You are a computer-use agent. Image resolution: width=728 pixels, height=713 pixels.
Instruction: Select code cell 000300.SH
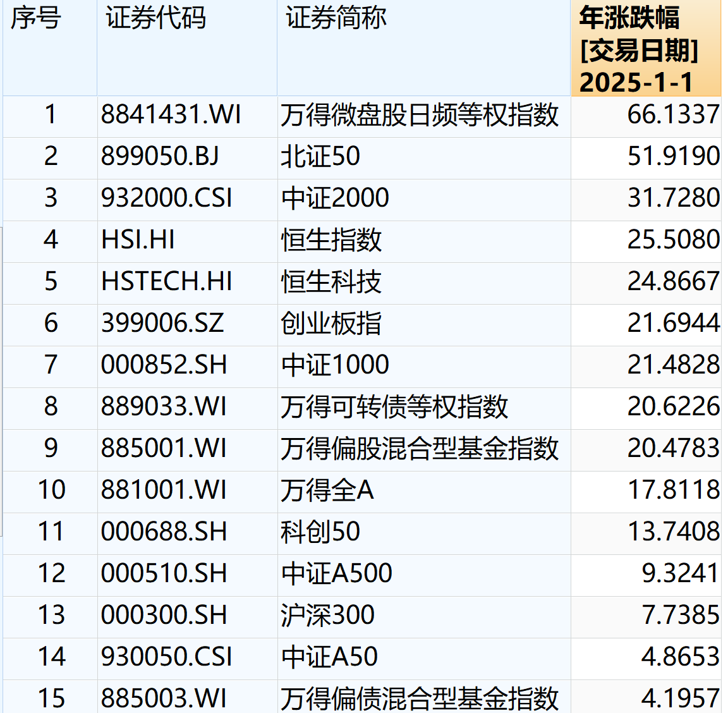187,618
